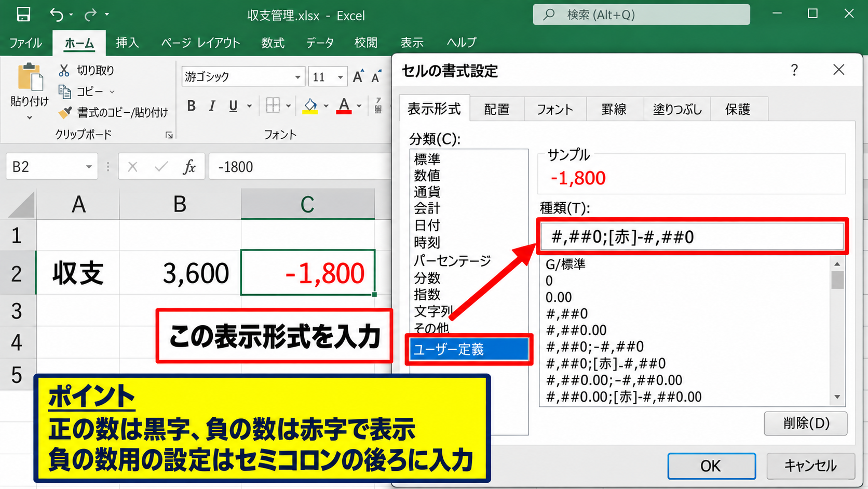
Task: Open the 罫線 dialog tab
Action: [614, 109]
